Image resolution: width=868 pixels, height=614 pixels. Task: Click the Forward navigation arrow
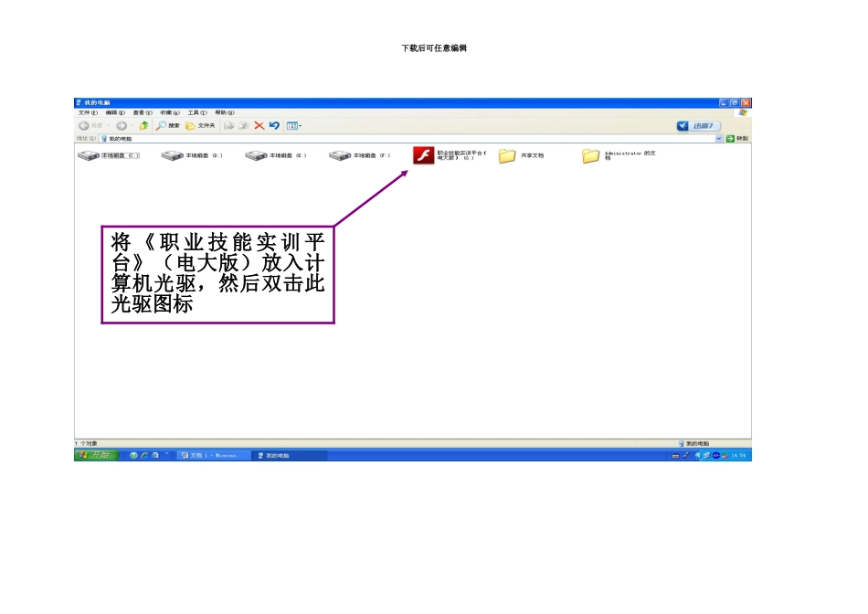122,126
